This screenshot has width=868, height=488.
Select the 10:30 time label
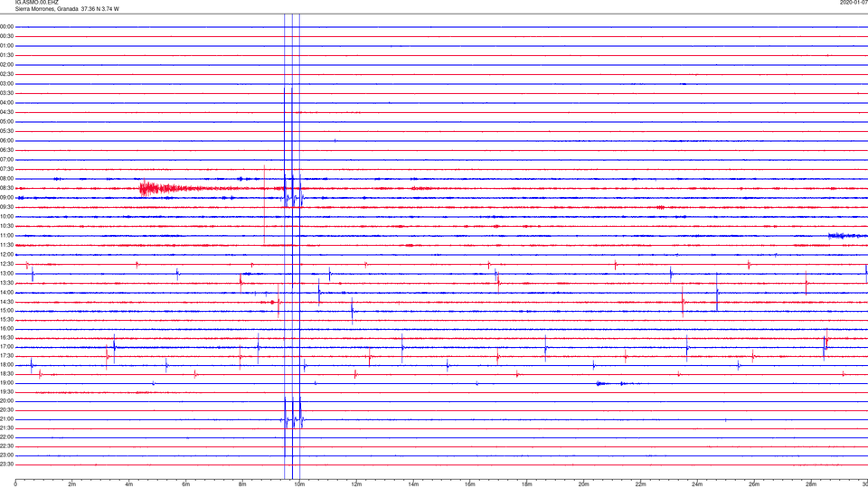pos(6,226)
